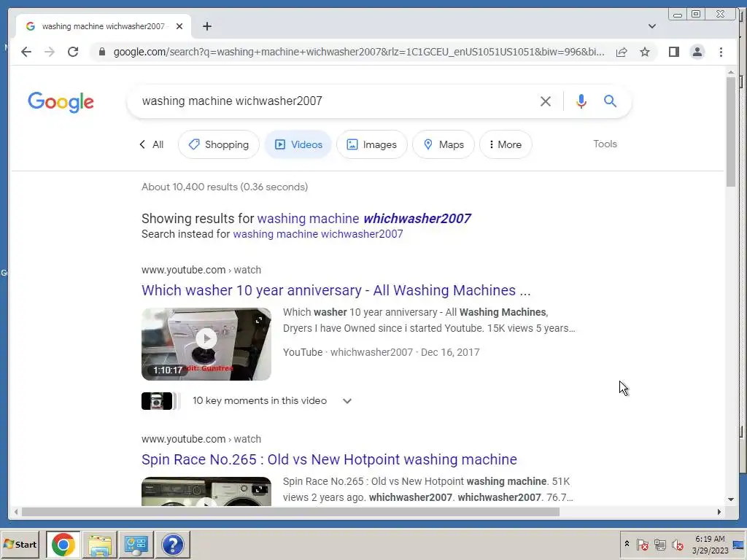Open help icon in taskbar

pyautogui.click(x=172, y=544)
